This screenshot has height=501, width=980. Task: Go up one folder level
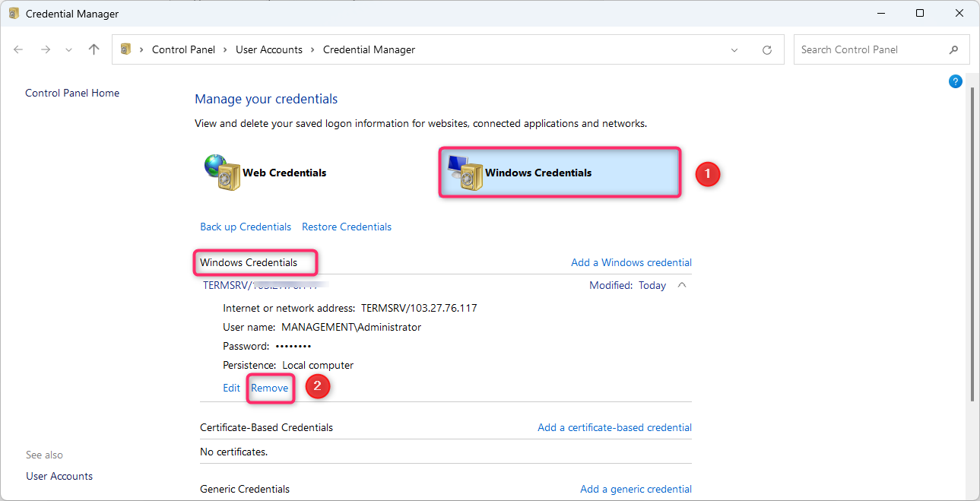94,49
